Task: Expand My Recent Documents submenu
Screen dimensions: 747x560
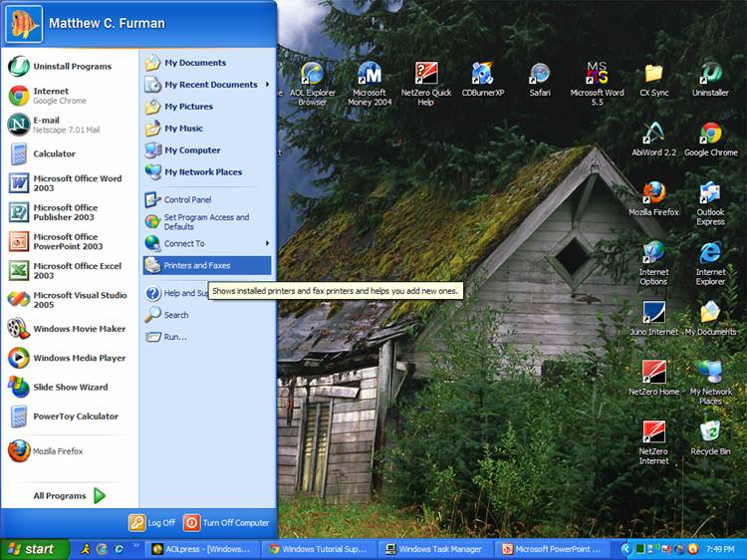Action: pyautogui.click(x=207, y=85)
